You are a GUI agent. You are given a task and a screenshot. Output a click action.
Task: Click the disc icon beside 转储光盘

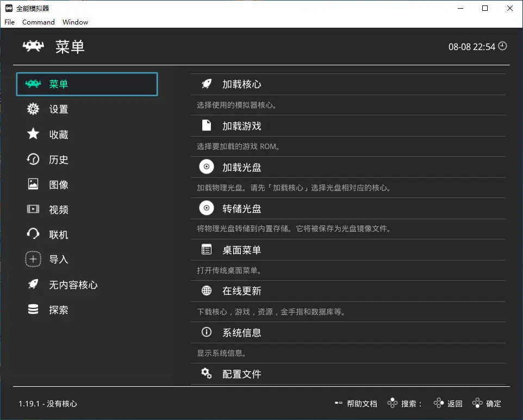point(207,208)
